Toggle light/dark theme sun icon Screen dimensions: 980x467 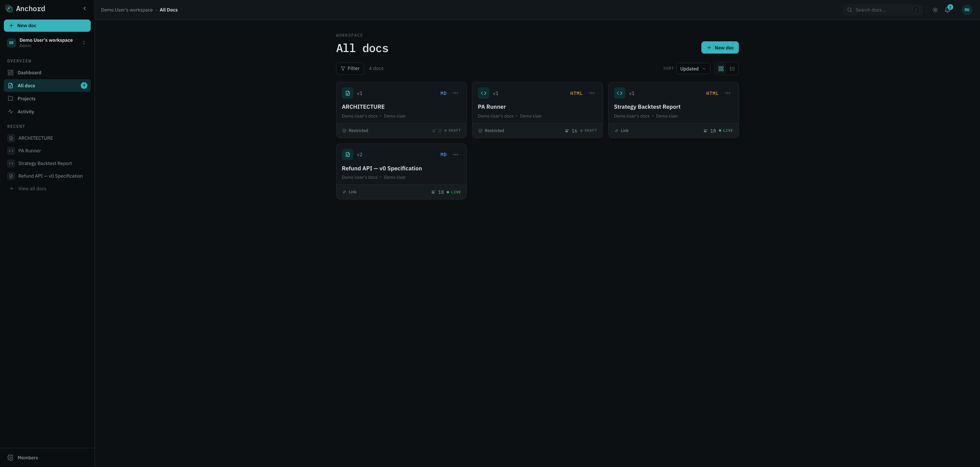pyautogui.click(x=935, y=10)
